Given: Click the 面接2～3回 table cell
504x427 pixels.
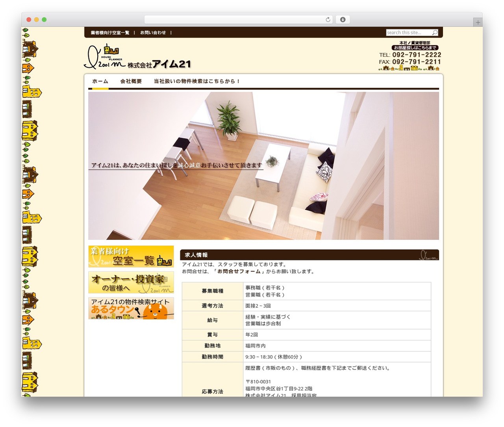Looking at the screenshot, I should click(337, 306).
